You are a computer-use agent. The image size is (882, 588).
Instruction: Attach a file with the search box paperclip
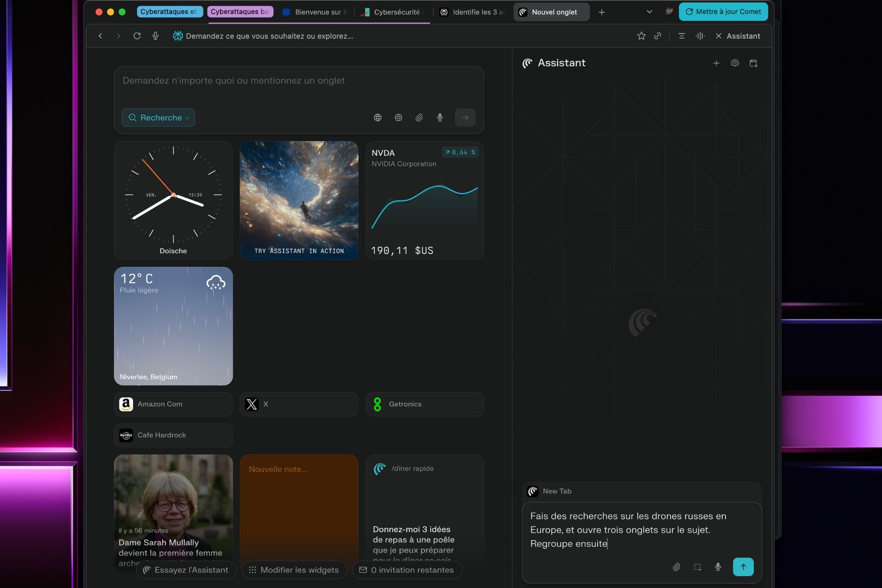[419, 118]
